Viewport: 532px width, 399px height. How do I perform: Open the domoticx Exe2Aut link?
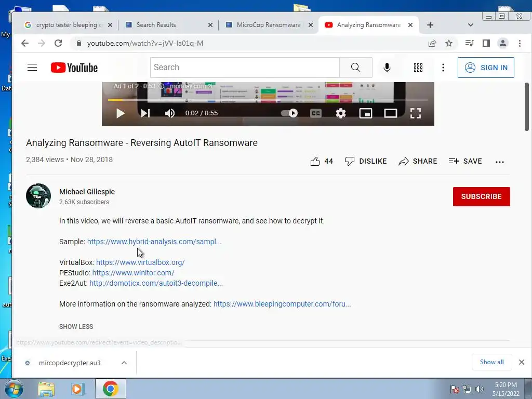(x=156, y=283)
